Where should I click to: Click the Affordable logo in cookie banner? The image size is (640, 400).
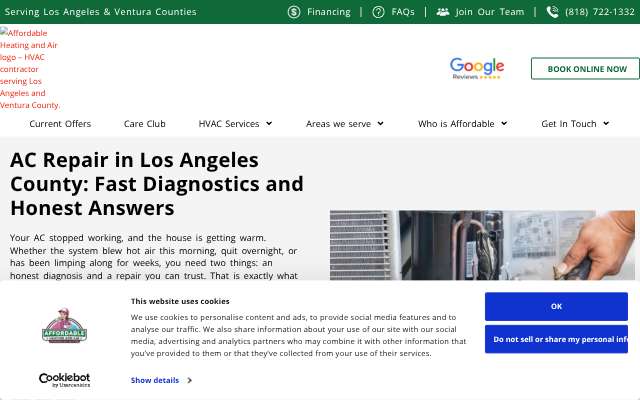coord(64,325)
